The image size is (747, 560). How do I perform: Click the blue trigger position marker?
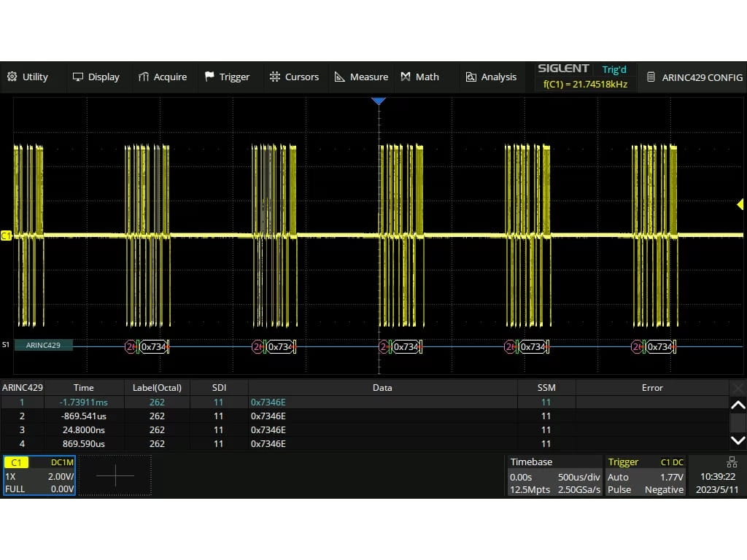pyautogui.click(x=378, y=101)
